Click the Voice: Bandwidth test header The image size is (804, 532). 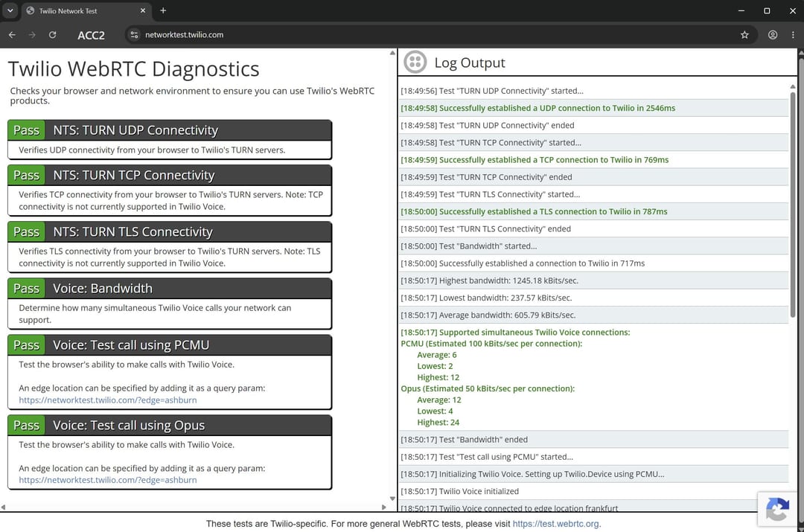pos(169,289)
